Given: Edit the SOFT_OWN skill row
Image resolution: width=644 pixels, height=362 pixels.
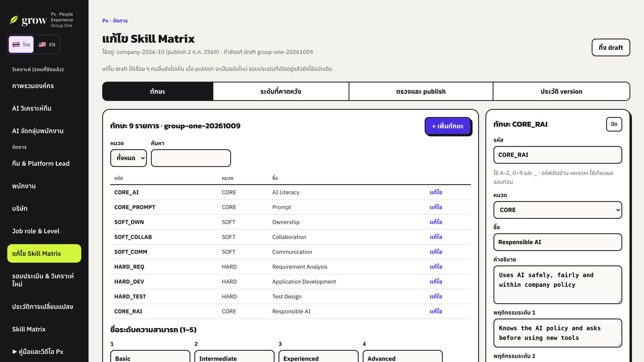Looking at the screenshot, I should coord(436,222).
